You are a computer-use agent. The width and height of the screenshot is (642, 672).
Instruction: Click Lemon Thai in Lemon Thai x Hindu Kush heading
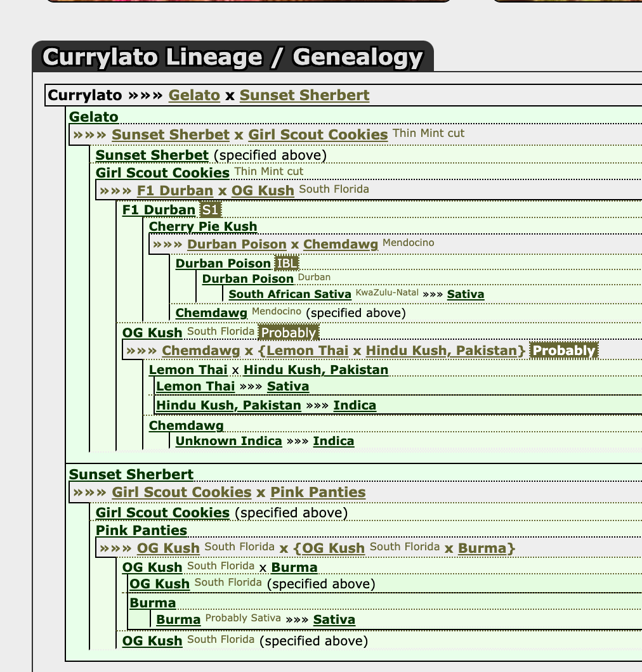(x=188, y=370)
